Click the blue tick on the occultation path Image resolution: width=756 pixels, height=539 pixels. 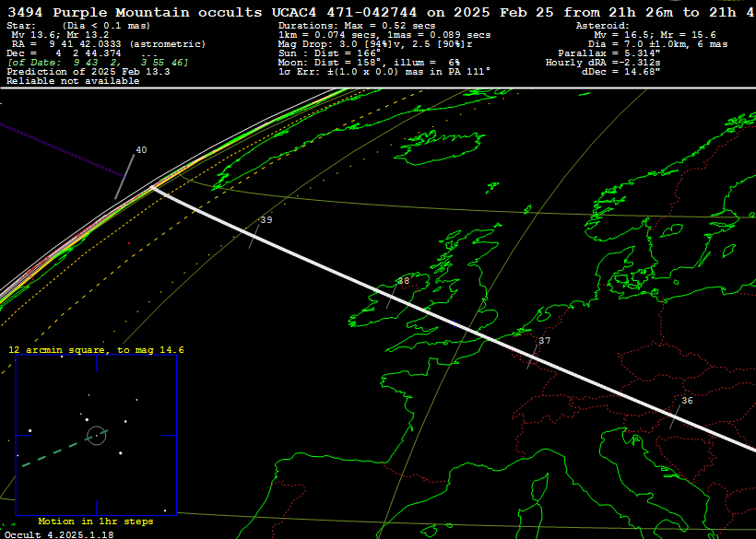click(x=454, y=324)
